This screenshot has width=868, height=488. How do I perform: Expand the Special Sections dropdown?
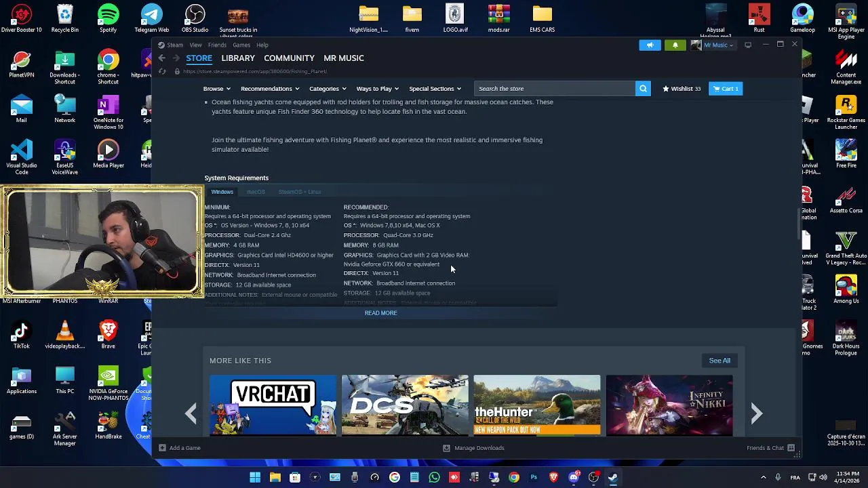tap(435, 89)
